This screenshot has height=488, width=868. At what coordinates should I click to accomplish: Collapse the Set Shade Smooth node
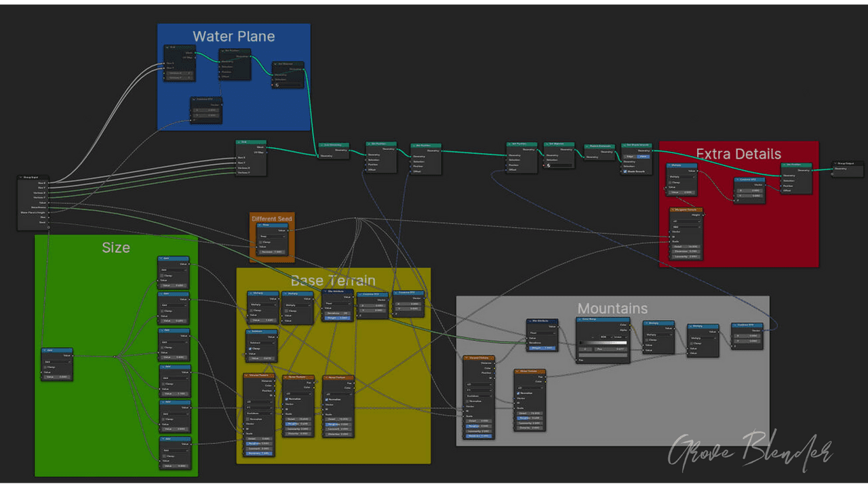click(625, 144)
